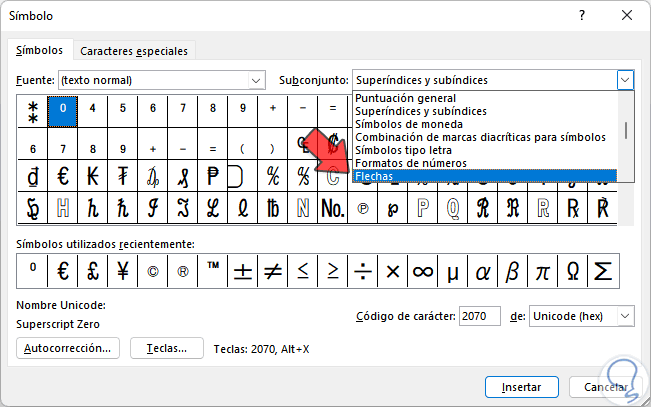The width and height of the screenshot is (651, 407).
Task: Open the Unicode (hex) encoding dropdown
Action: [x=625, y=316]
